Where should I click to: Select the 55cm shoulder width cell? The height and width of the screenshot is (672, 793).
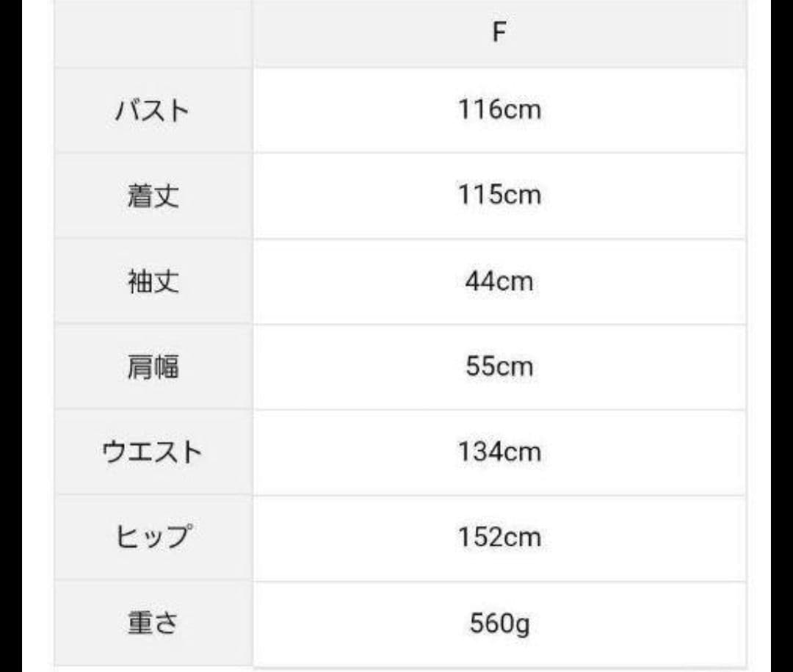click(499, 366)
